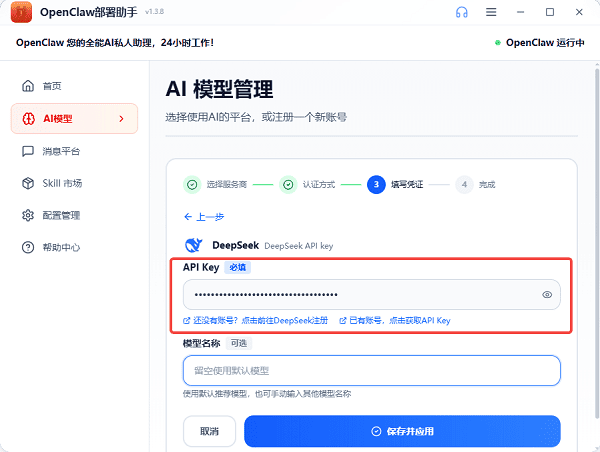Click the home icon in sidebar
This screenshot has height=452, width=600.
coord(28,86)
